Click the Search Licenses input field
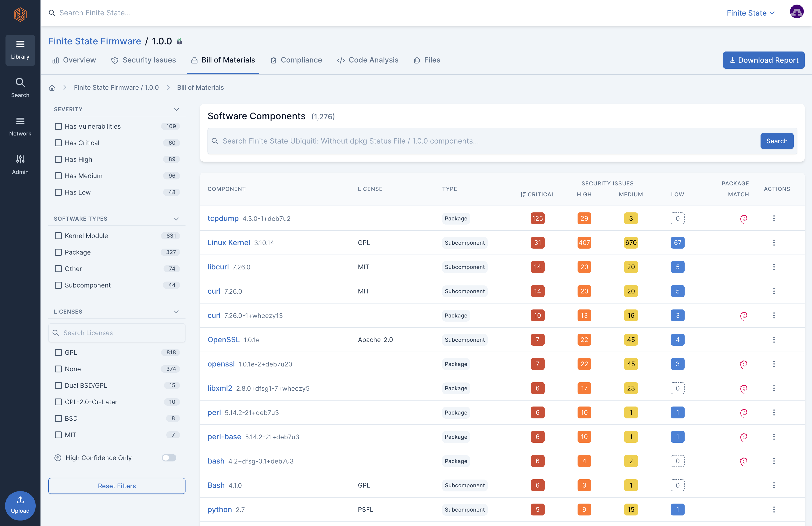The height and width of the screenshot is (526, 812). [117, 333]
